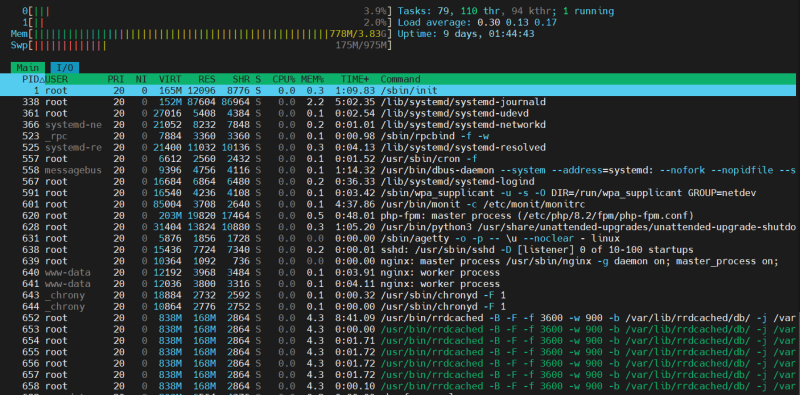Sort by the PRI column header
The width and height of the screenshot is (800, 395).
pyautogui.click(x=116, y=79)
